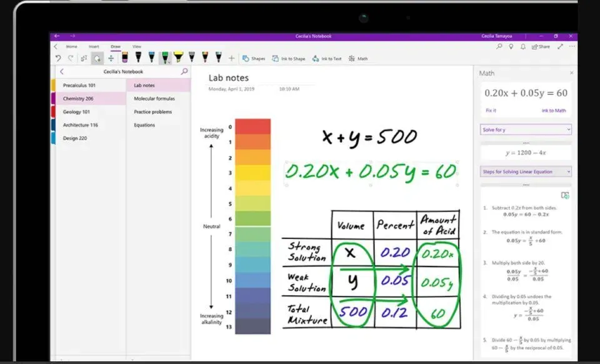Open the View tab

[136, 46]
